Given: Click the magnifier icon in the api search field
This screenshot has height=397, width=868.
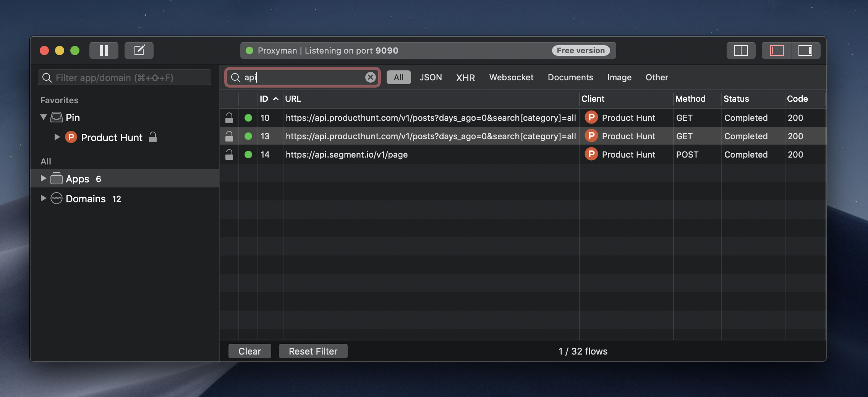Looking at the screenshot, I should (236, 78).
